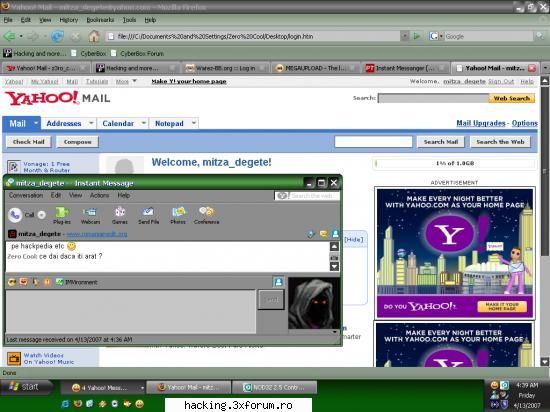Image resolution: width=550 pixels, height=412 pixels.
Task: Click the quick launch Yahoo Messenger smiley
Action: pos(140,404)
